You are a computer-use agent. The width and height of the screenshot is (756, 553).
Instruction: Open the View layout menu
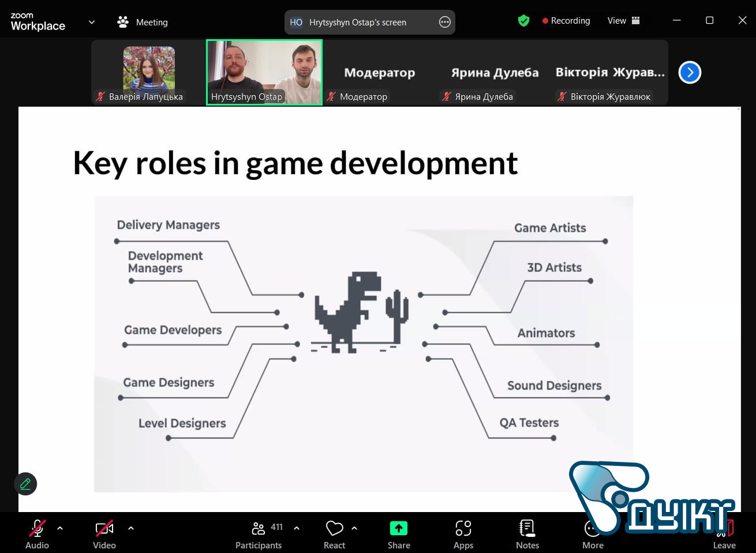point(624,21)
